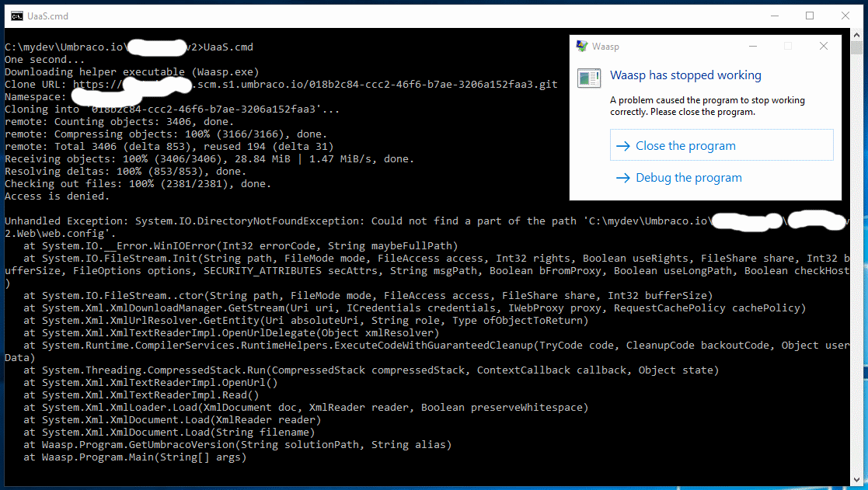The height and width of the screenshot is (490, 868).
Task: Maximize the UaaS.cmd console window
Action: (x=809, y=16)
